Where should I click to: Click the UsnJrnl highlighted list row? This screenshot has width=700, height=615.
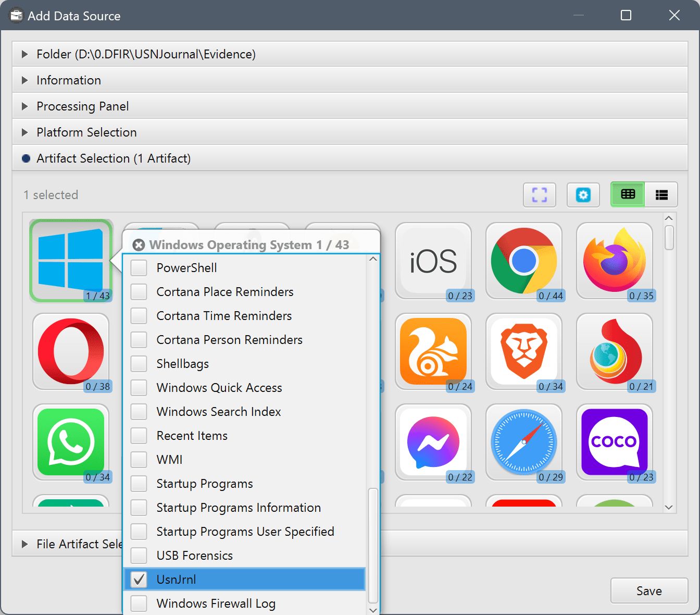[245, 580]
